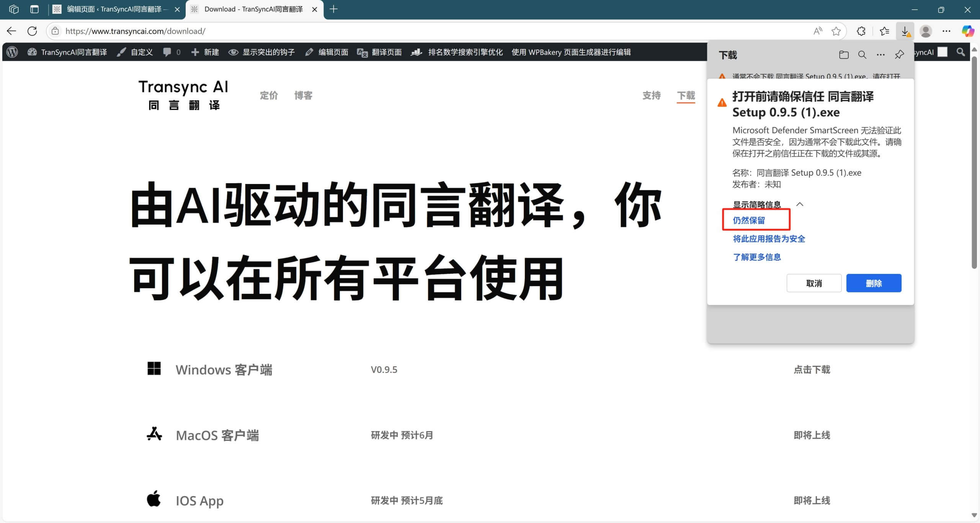Image resolution: width=980 pixels, height=523 pixels.
Task: Open the site info lock icon
Action: 55,31
